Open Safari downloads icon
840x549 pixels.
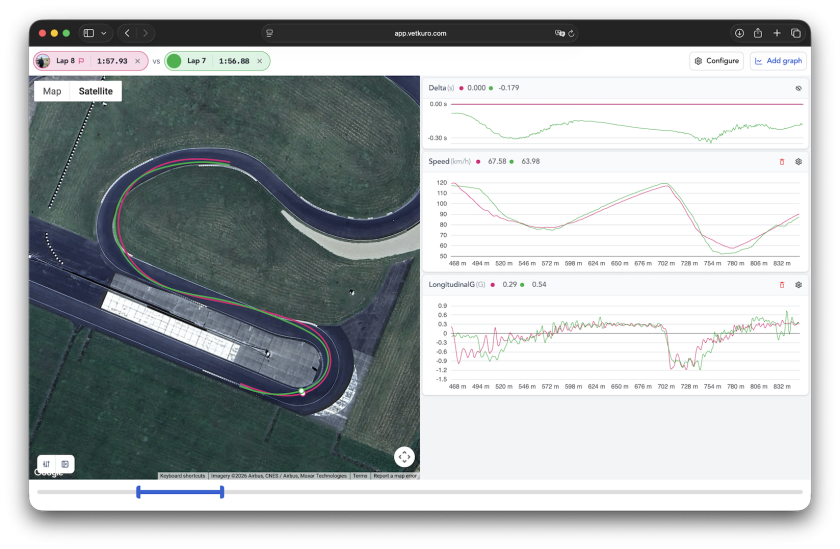(x=739, y=33)
